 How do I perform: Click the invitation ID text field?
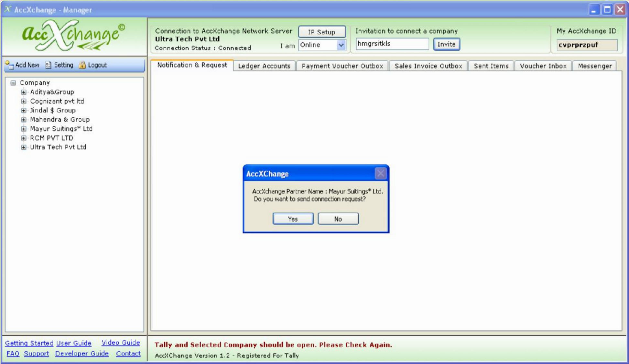click(x=392, y=44)
